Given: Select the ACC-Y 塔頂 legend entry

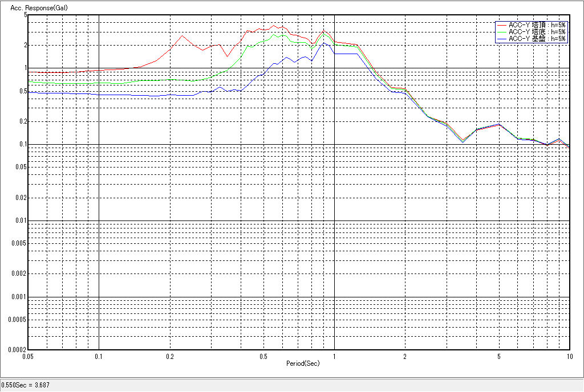Looking at the screenshot, I should (537, 25).
